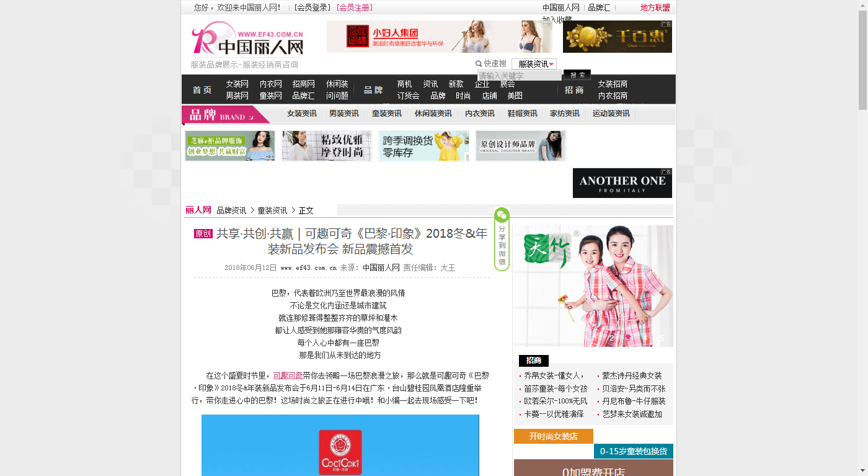Viewport: 868px width, 476px height.
Task: Click the 可趣可奇 link in article text
Action: pyautogui.click(x=288, y=375)
